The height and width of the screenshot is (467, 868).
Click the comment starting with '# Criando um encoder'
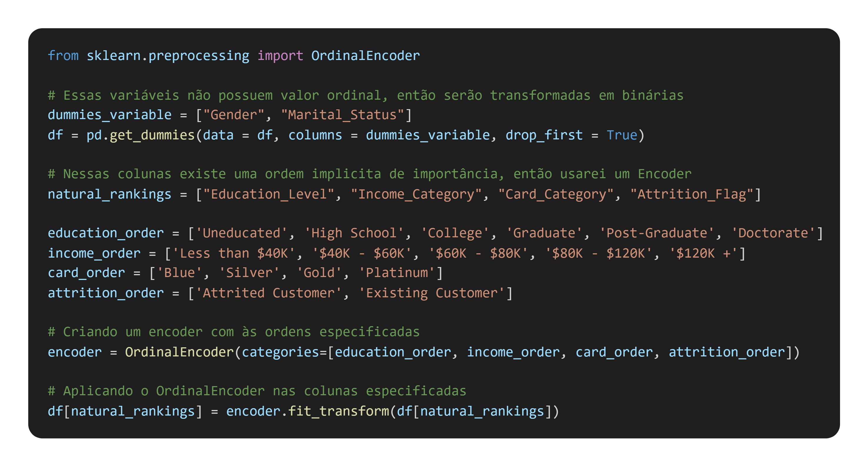point(234,332)
